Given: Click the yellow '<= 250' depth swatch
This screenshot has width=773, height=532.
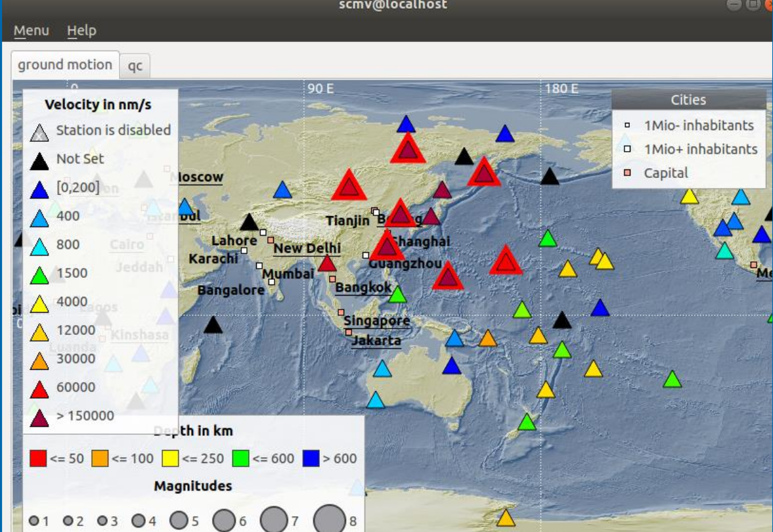Looking at the screenshot, I should [170, 458].
